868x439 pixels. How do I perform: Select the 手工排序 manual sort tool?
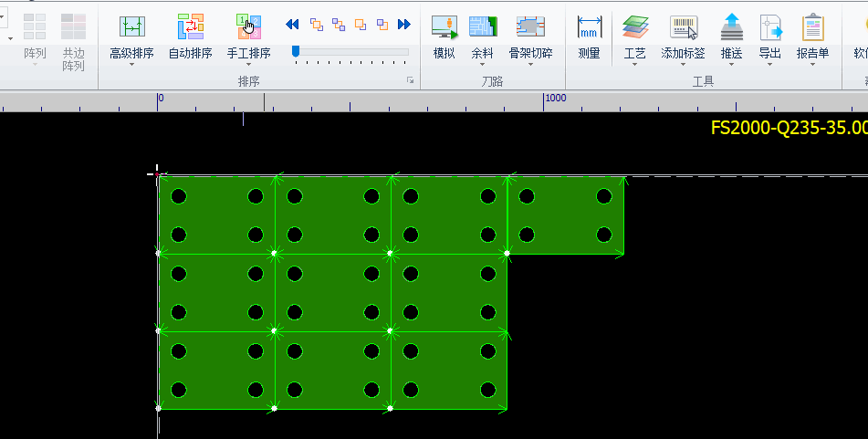click(x=248, y=27)
